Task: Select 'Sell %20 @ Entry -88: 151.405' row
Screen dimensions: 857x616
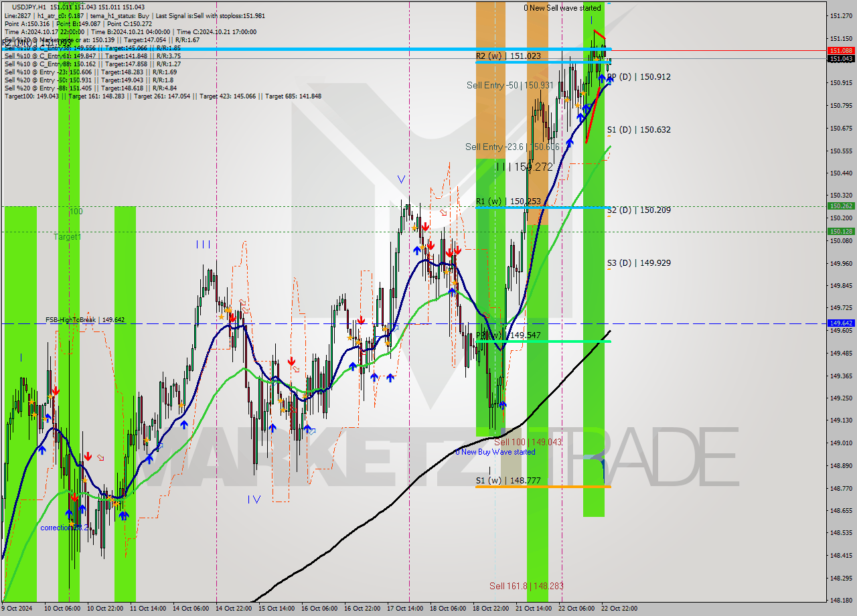Action: (x=90, y=88)
